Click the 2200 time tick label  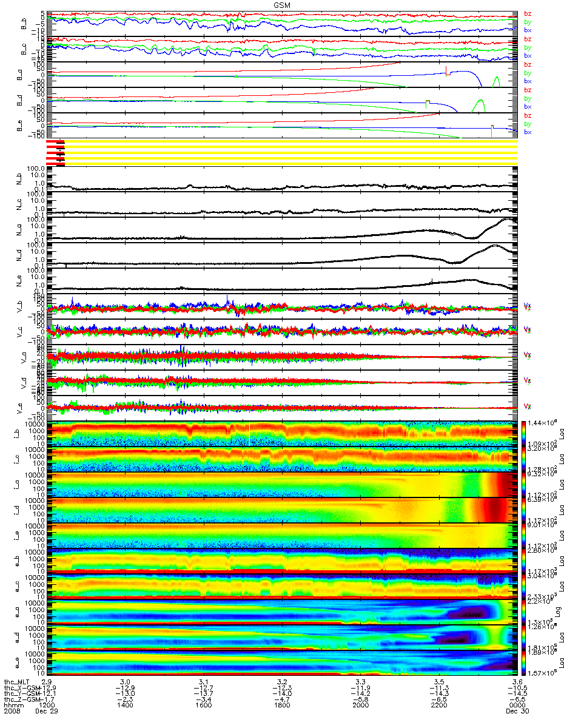click(438, 706)
